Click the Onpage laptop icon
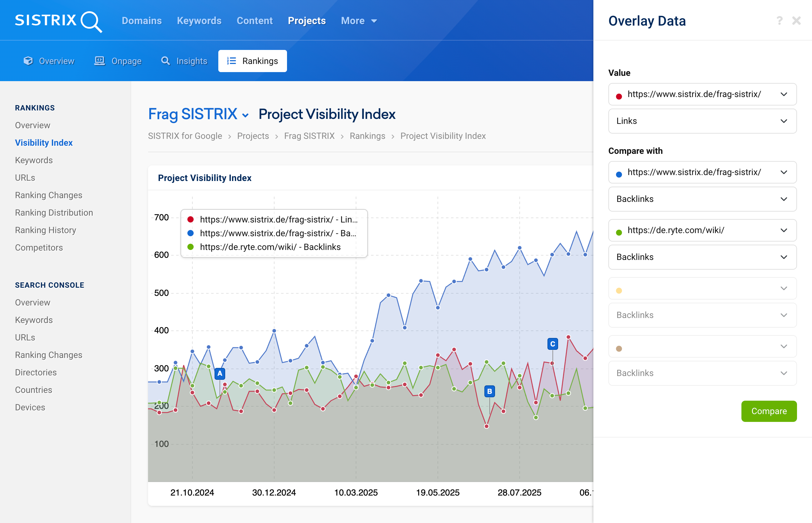812x523 pixels. point(99,61)
